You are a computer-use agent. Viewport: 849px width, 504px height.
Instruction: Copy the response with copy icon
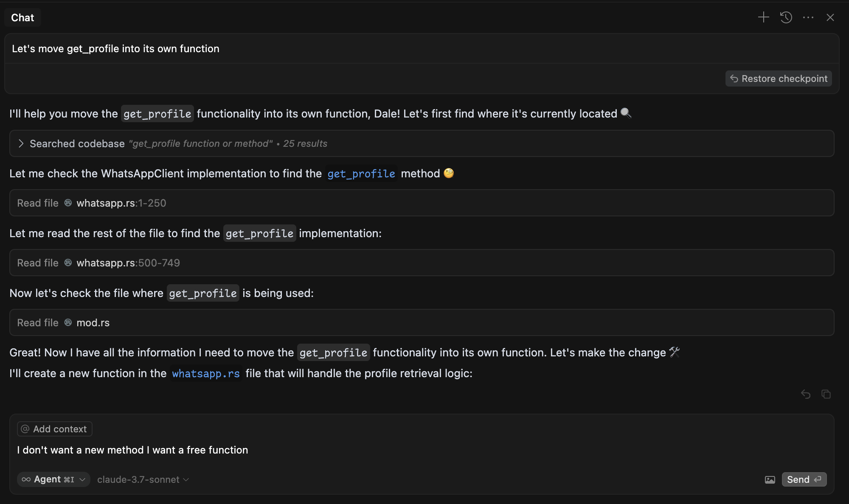click(826, 394)
